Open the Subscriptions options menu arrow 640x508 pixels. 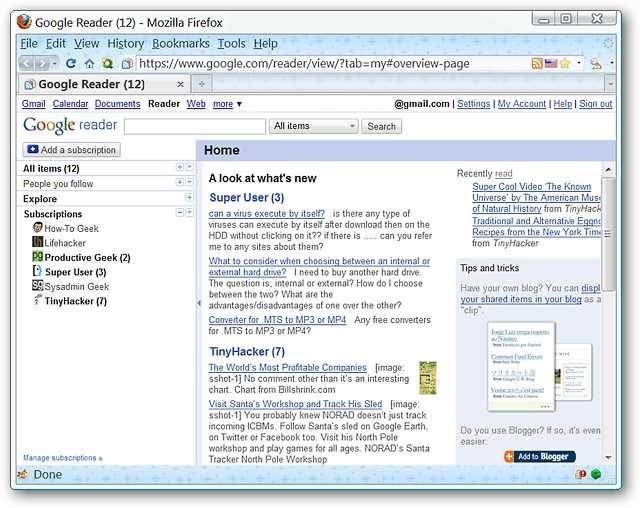point(189,212)
